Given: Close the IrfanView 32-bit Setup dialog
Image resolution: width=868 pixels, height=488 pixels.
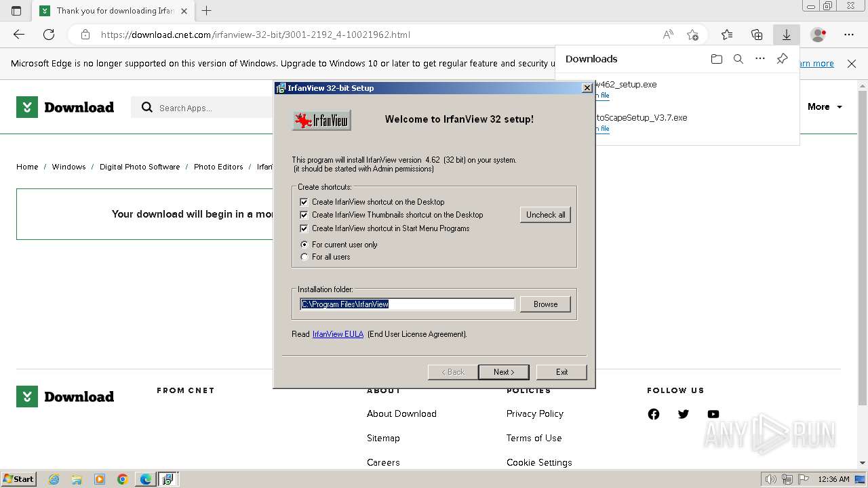Looking at the screenshot, I should [x=587, y=88].
